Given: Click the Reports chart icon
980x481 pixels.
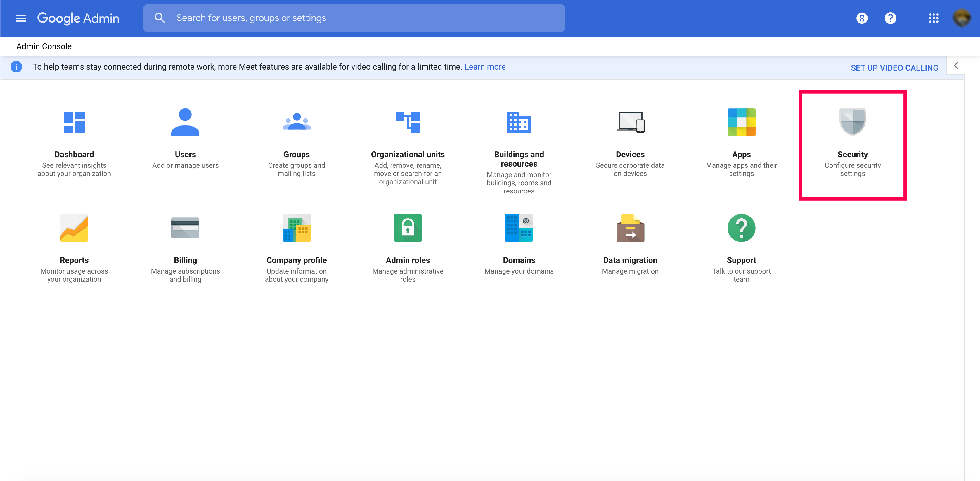Looking at the screenshot, I should pyautogui.click(x=74, y=228).
